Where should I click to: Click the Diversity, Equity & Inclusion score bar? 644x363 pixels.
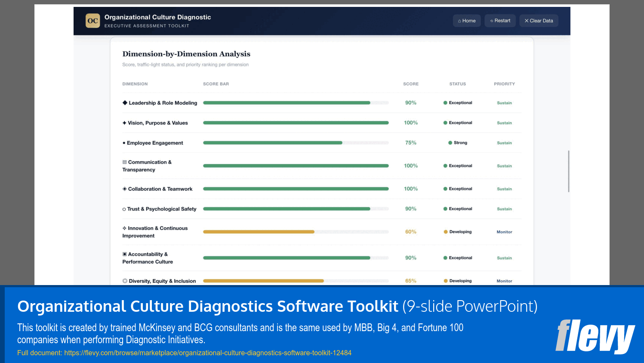click(x=296, y=281)
